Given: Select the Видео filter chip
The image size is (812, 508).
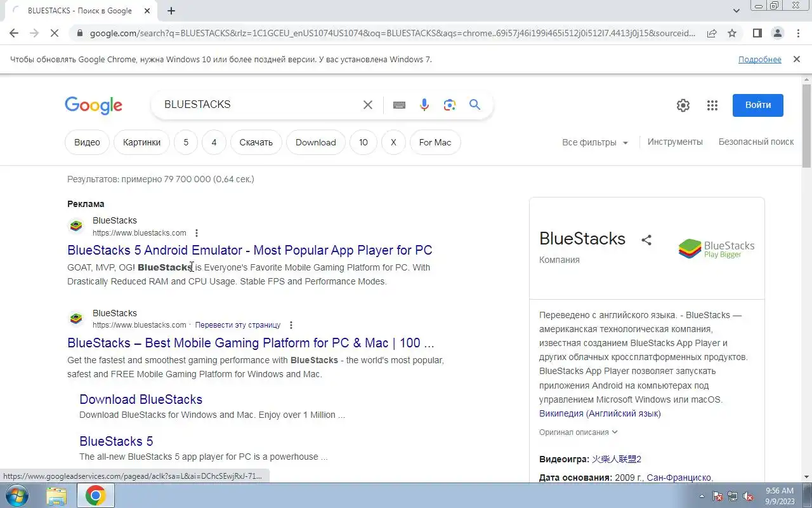Looking at the screenshot, I should pyautogui.click(x=87, y=142).
